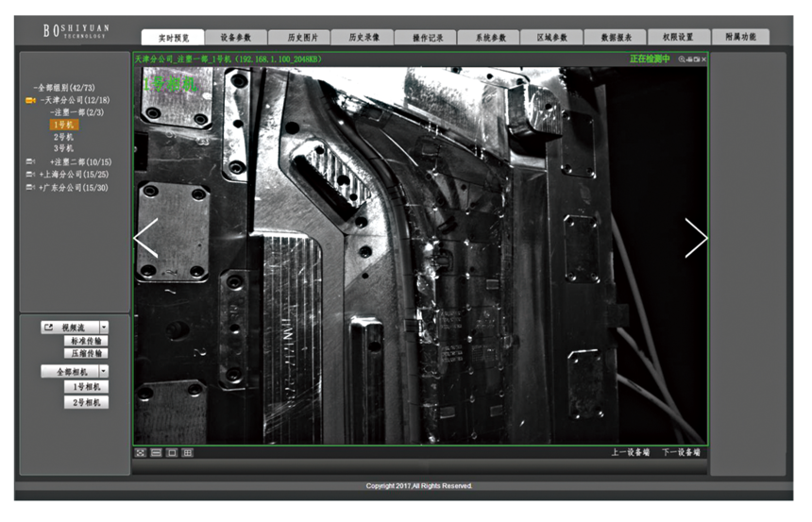The width and height of the screenshot is (812, 522).
Task: Select 3号机 in the device tree
Action: (63, 148)
